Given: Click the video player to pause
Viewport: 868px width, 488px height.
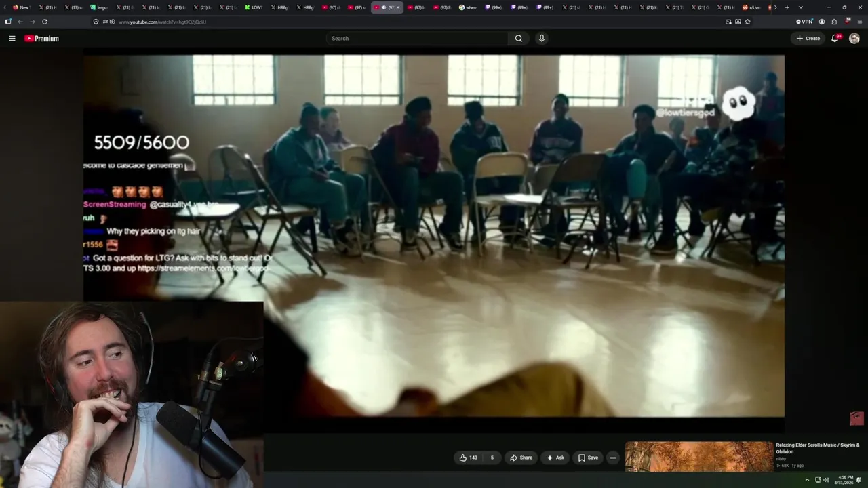Looking at the screenshot, I should tap(434, 236).
